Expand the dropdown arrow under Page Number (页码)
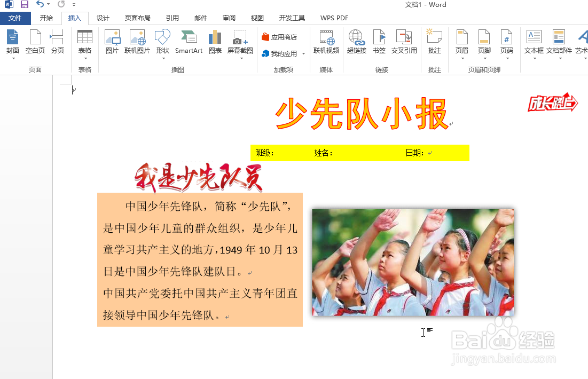The image size is (588, 379). pos(507,59)
